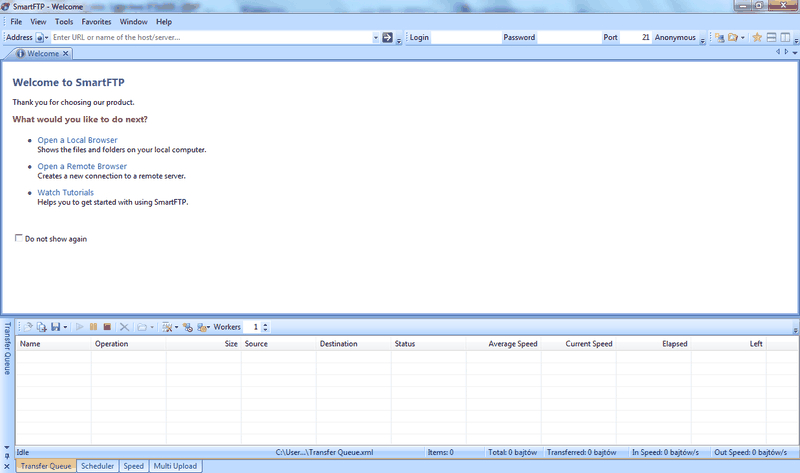Open a new local browser folder icon
Screen dimensions: 800x473
733,37
